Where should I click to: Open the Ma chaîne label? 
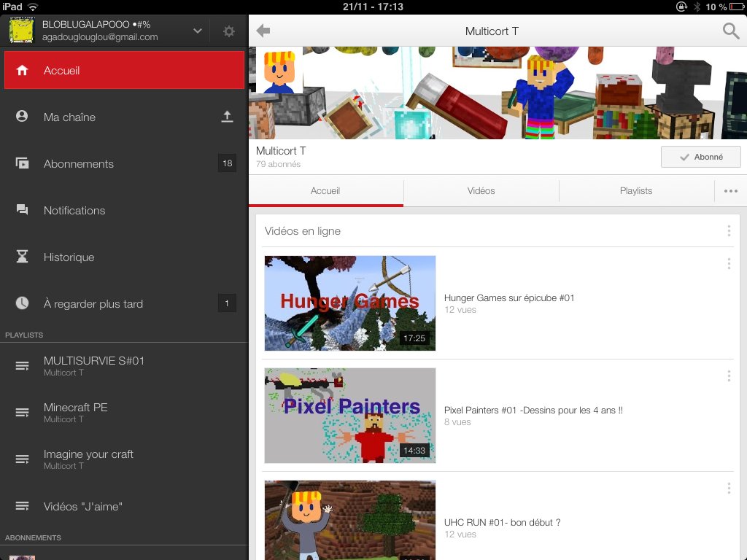(69, 117)
